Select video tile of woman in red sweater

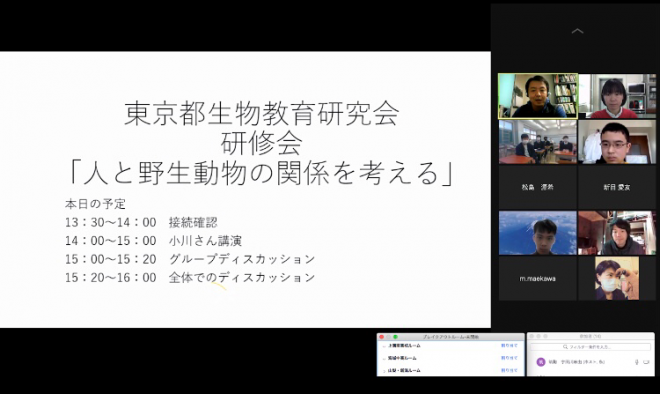[617, 96]
